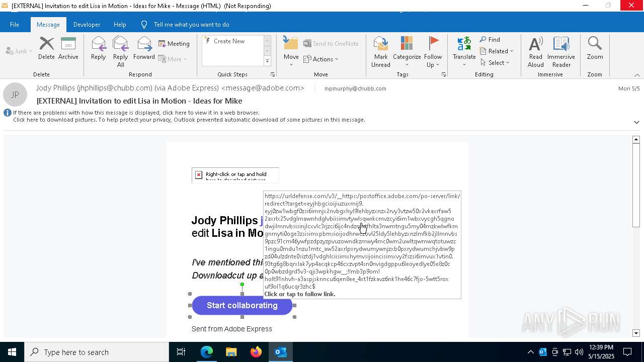
Task: Click the taskbar search box
Action: coord(97,352)
